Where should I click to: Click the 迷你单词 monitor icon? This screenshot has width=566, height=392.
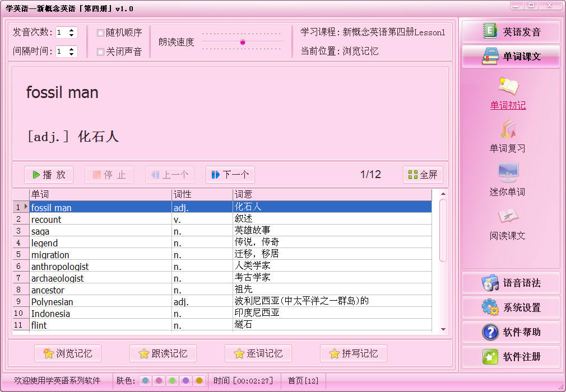coord(508,172)
